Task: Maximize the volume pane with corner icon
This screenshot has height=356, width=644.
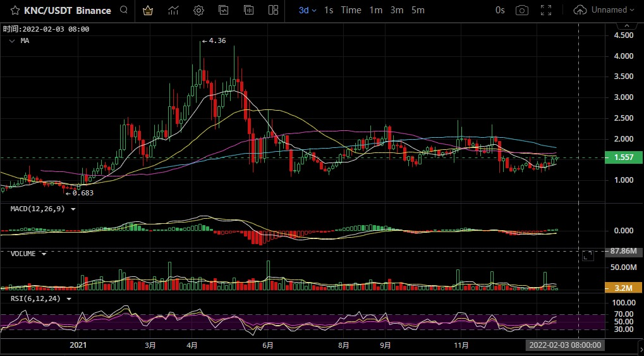Action: click(588, 255)
